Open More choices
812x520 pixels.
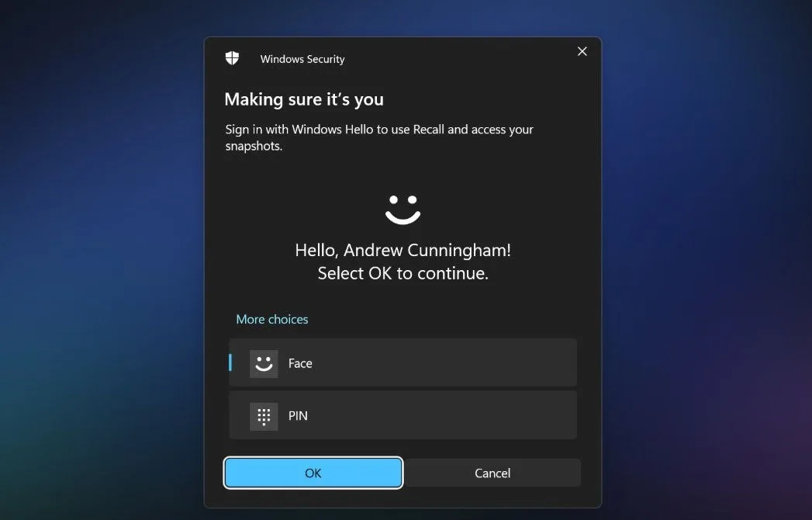(271, 318)
